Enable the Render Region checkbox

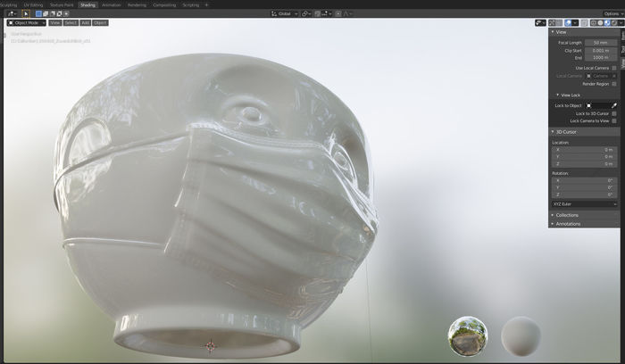pyautogui.click(x=614, y=84)
